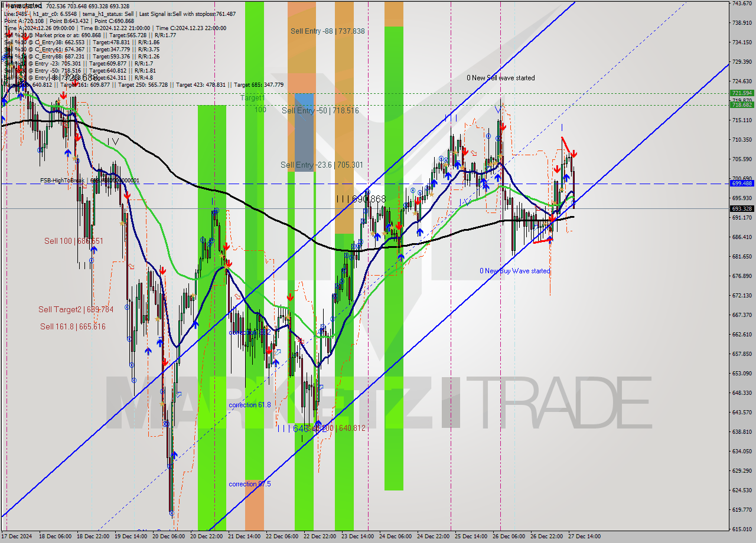Click price axis value 624.530
756x543 pixels.
(x=742, y=490)
